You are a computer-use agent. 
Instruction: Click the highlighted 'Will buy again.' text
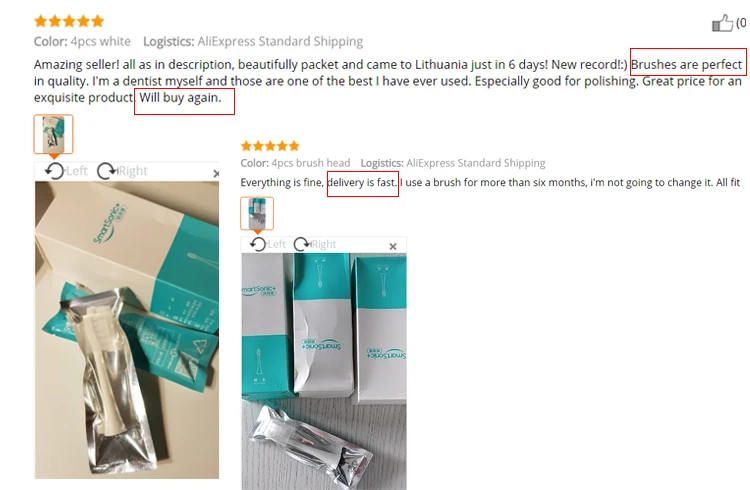click(180, 98)
